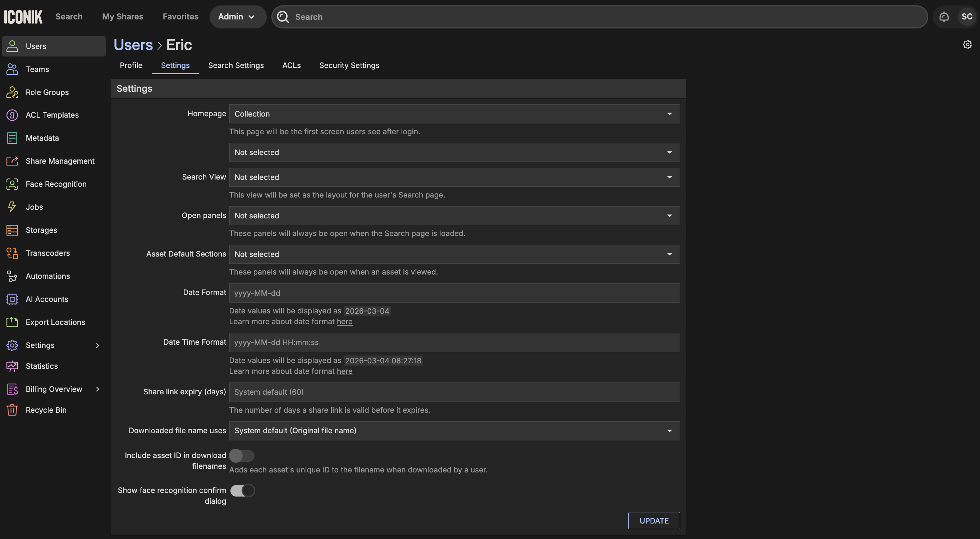The width and height of the screenshot is (980, 539).
Task: Open Recycle Bin trash icon
Action: tap(12, 410)
